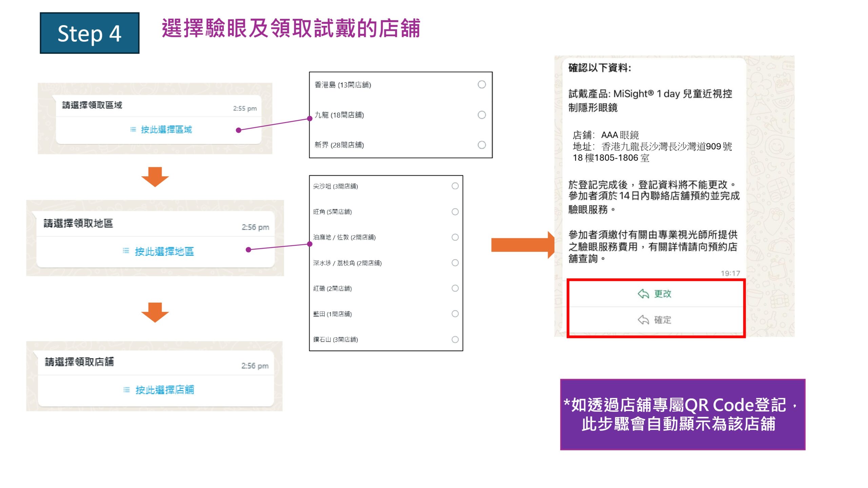The image size is (868, 488).
Task: Choose the 尖沙咀 (3間店舖) radio option
Action: [455, 186]
